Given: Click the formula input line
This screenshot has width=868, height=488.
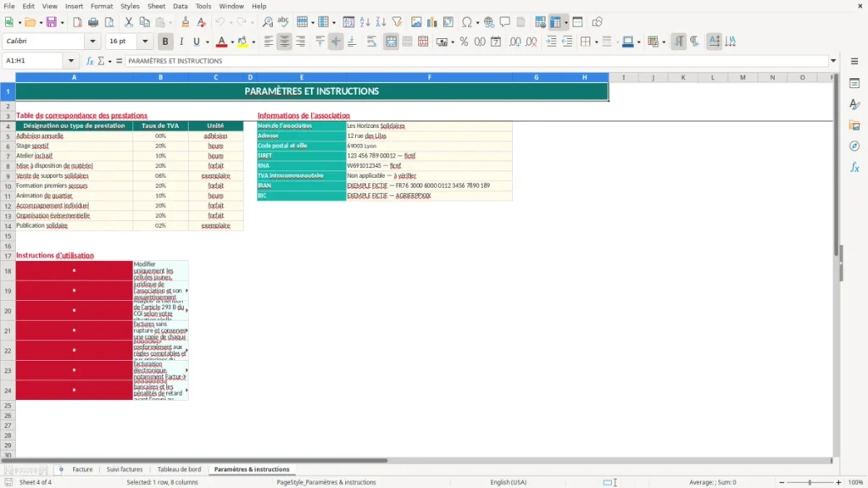Looking at the screenshot, I should [476, 61].
